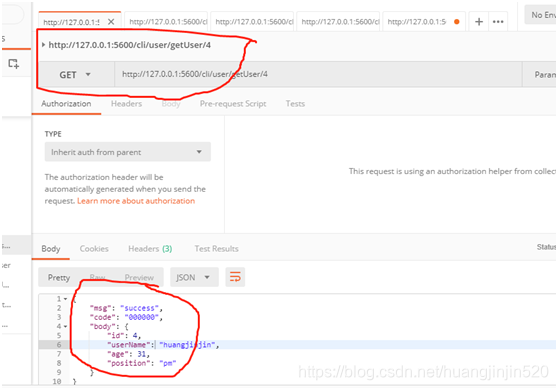The width and height of the screenshot is (558, 390).
Task: Click the "code": "000000" line
Action: tap(126, 317)
